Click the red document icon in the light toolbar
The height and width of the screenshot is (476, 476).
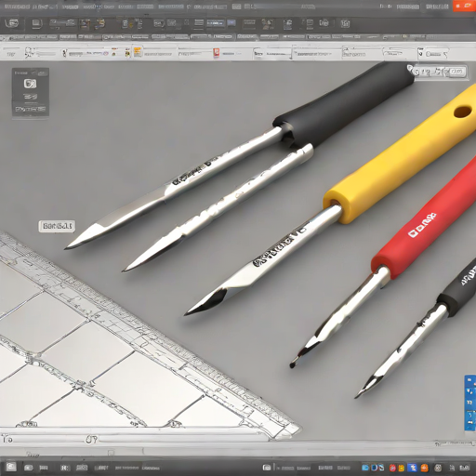[x=216, y=53]
